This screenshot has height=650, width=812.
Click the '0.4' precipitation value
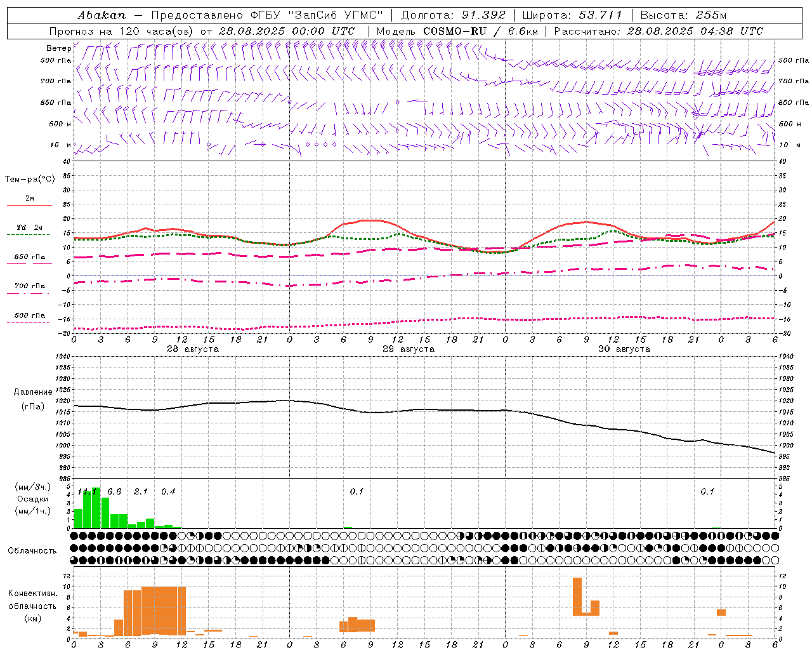[x=168, y=492]
